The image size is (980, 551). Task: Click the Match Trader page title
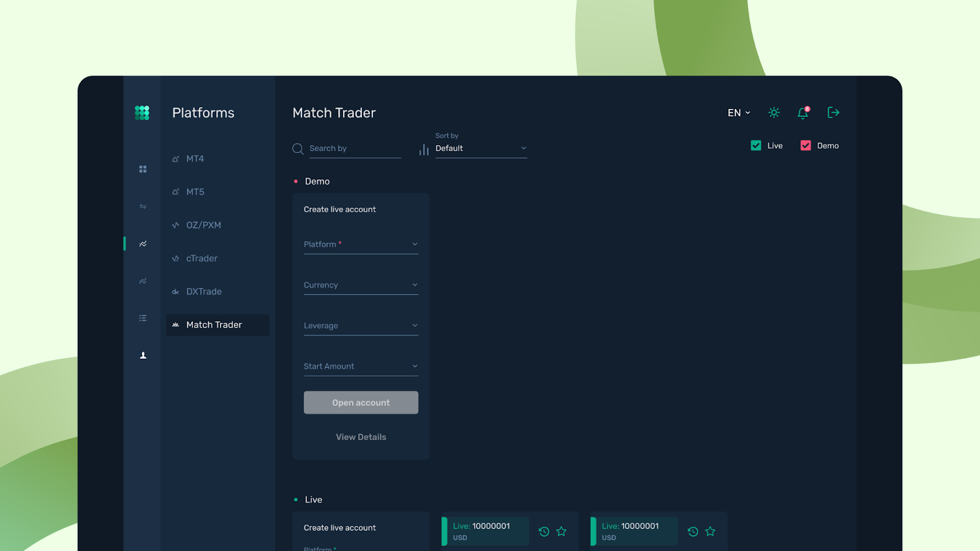point(334,113)
